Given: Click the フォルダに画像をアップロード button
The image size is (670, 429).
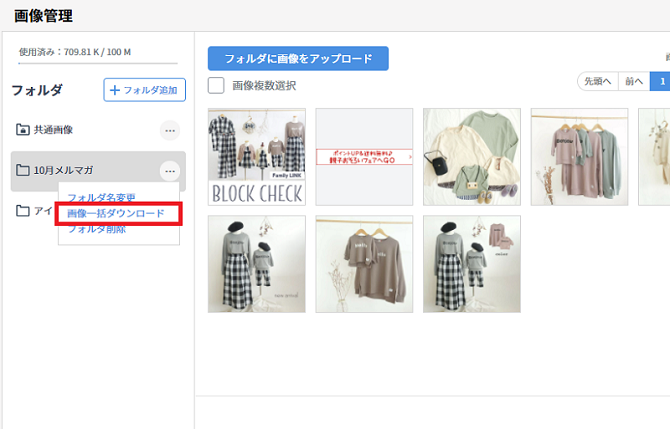Looking at the screenshot, I should [298, 59].
